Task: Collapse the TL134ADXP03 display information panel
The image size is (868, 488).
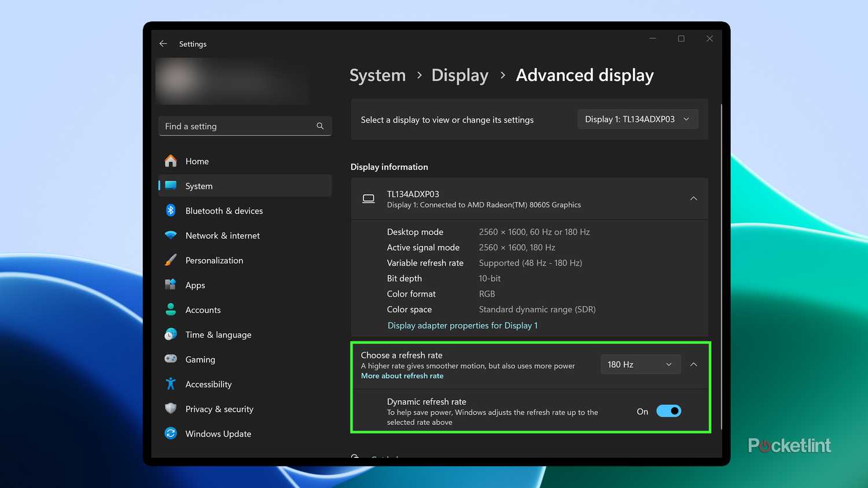Action: [693, 198]
